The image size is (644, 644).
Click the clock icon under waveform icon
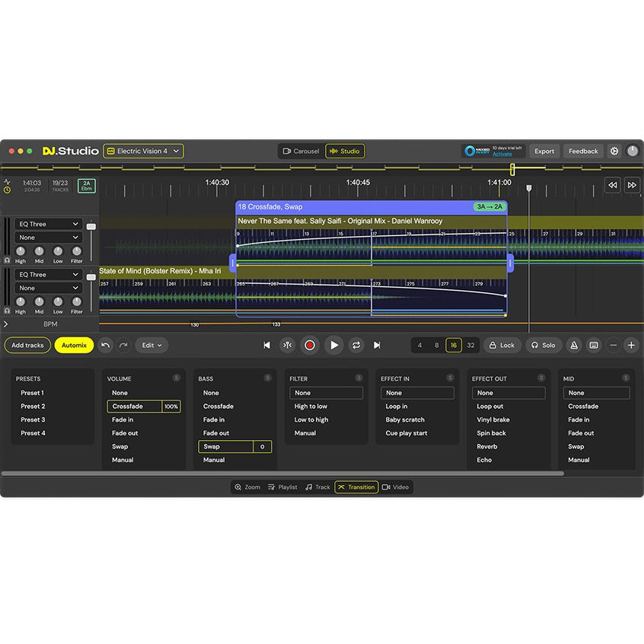pos(7,190)
